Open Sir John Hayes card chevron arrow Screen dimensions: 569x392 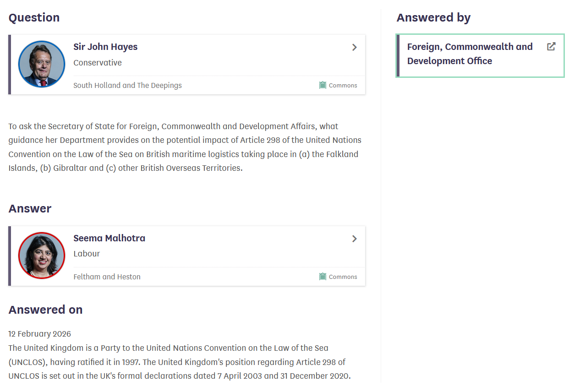pos(354,47)
